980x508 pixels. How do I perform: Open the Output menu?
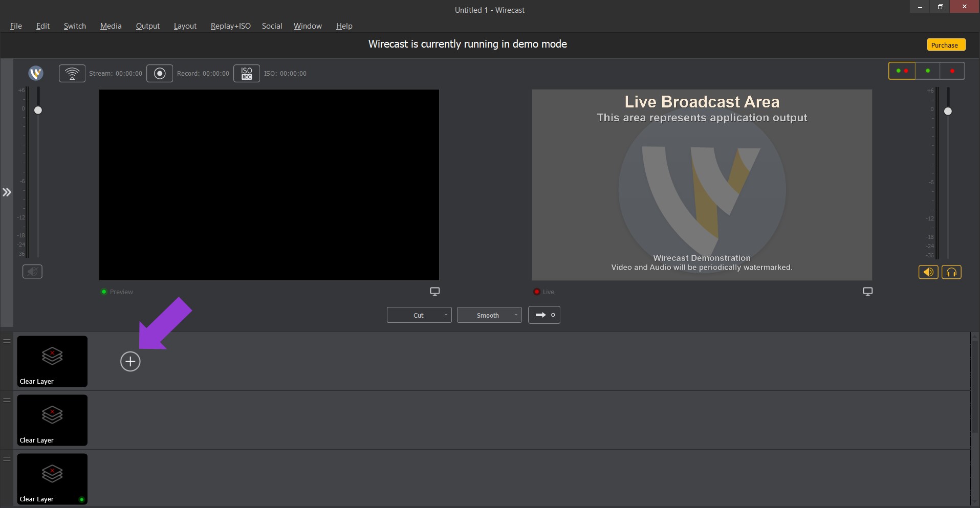(x=147, y=26)
